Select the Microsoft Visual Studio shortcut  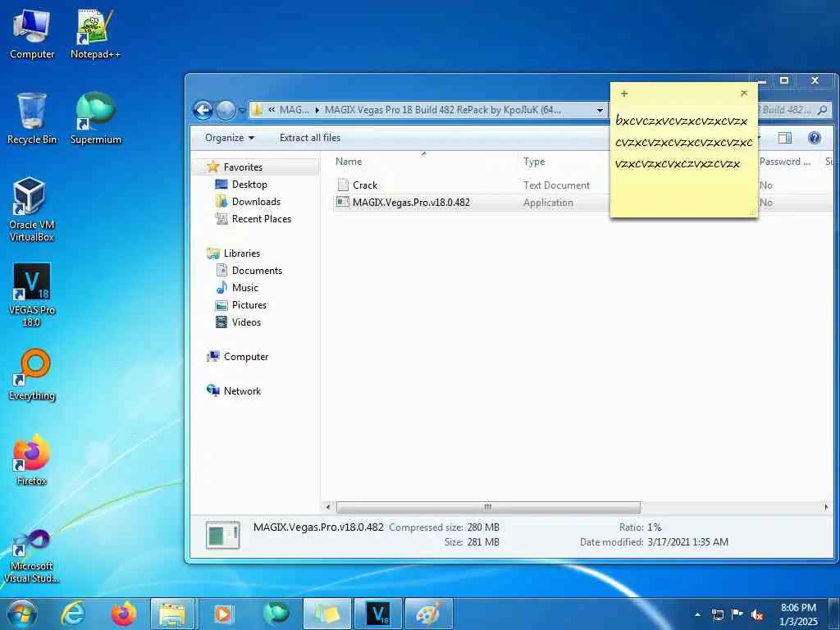32,556
